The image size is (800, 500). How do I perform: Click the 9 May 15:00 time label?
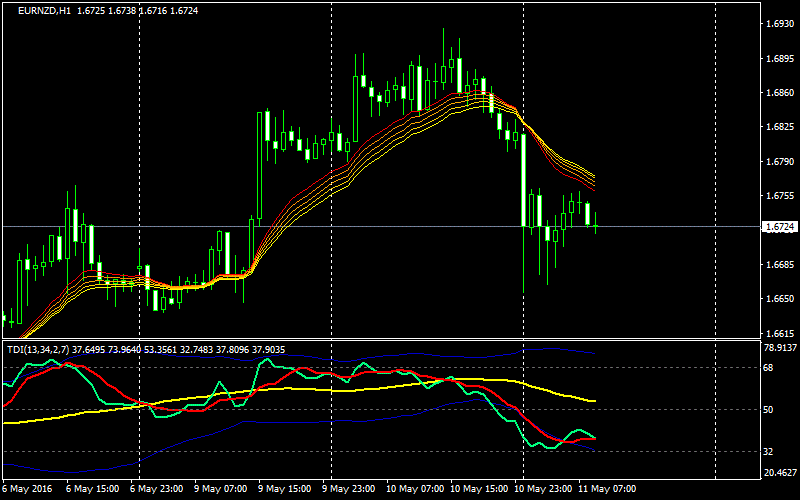pyautogui.click(x=285, y=489)
